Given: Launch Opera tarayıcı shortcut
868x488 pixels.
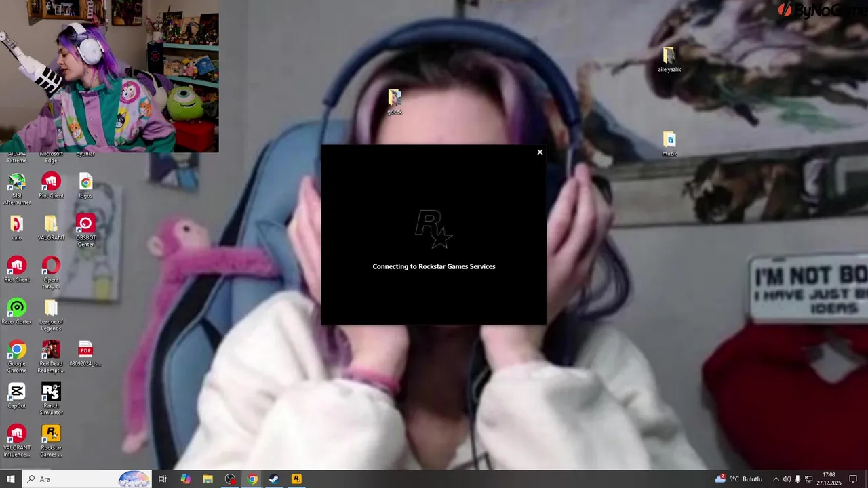Looking at the screenshot, I should click(x=51, y=273).
